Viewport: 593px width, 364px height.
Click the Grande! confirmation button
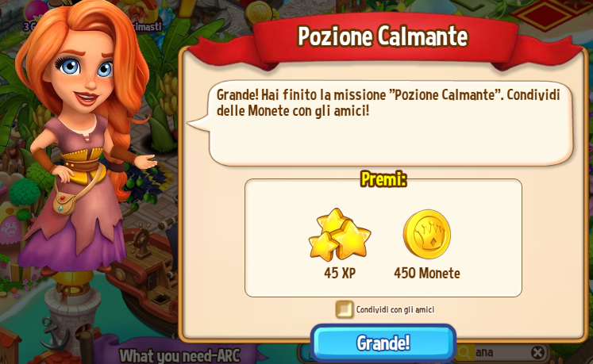tap(383, 343)
